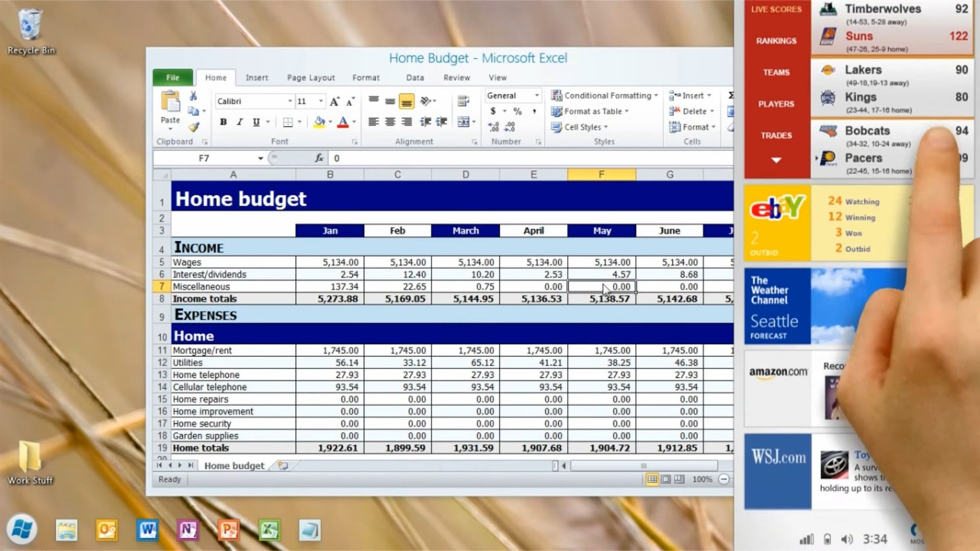980x551 pixels.
Task: Click the Cut scissors icon
Action: tap(193, 96)
